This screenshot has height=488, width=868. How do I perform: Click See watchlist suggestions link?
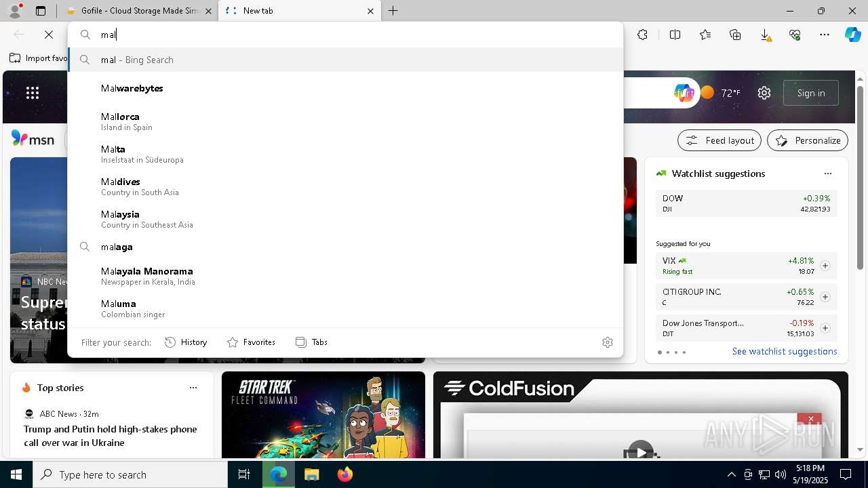point(785,351)
